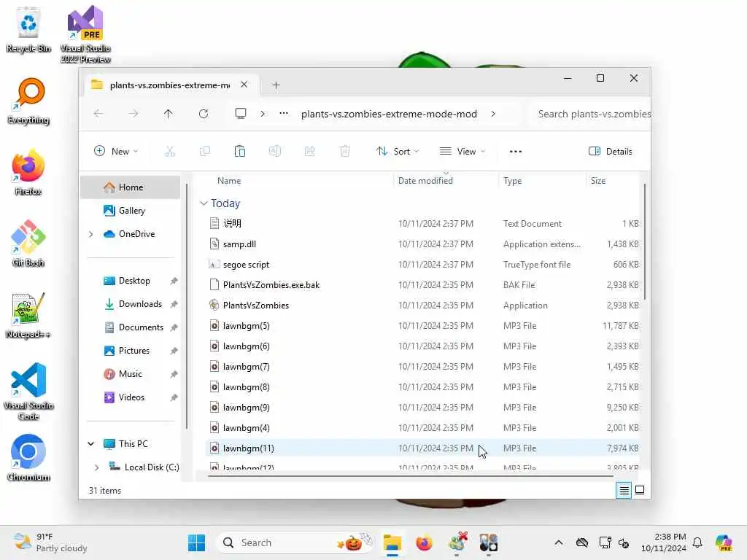Toggle the Details pane
The width and height of the screenshot is (747, 560).
click(611, 152)
